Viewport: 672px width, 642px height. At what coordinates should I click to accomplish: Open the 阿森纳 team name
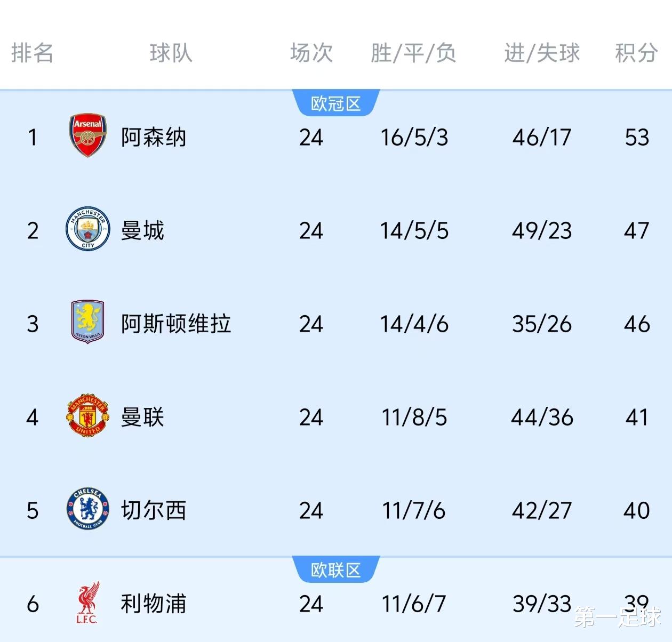pos(154,137)
